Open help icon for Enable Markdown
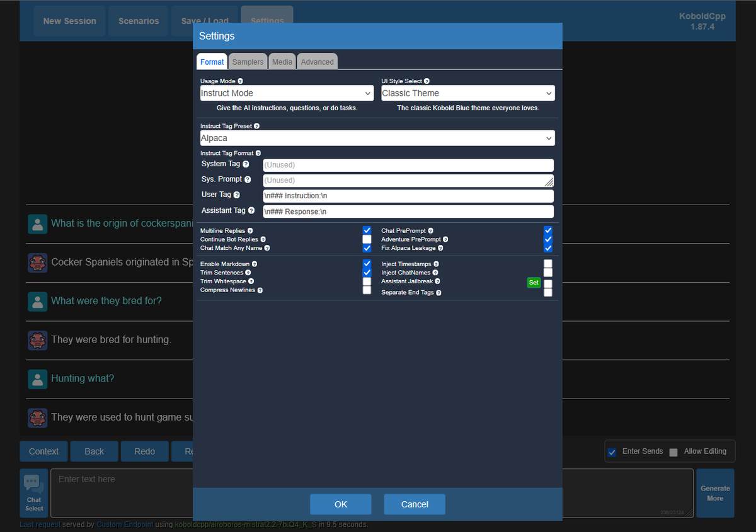Image resolution: width=756 pixels, height=532 pixels. coord(255,264)
